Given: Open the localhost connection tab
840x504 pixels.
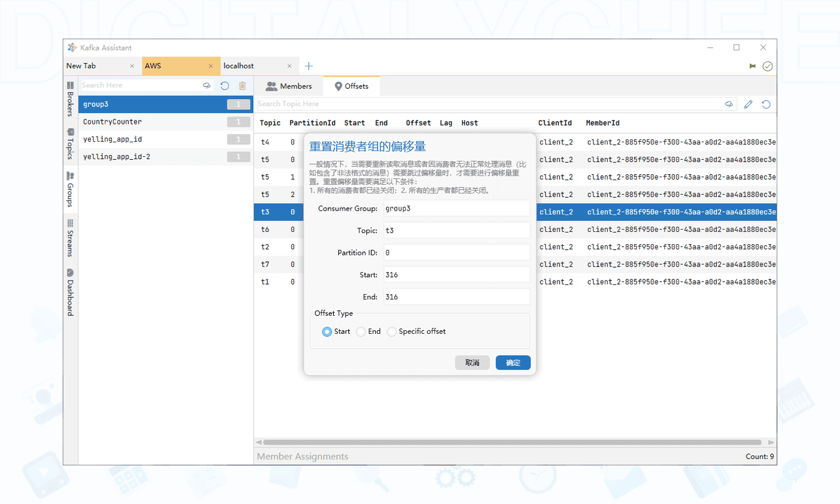Looking at the screenshot, I should tap(239, 66).
